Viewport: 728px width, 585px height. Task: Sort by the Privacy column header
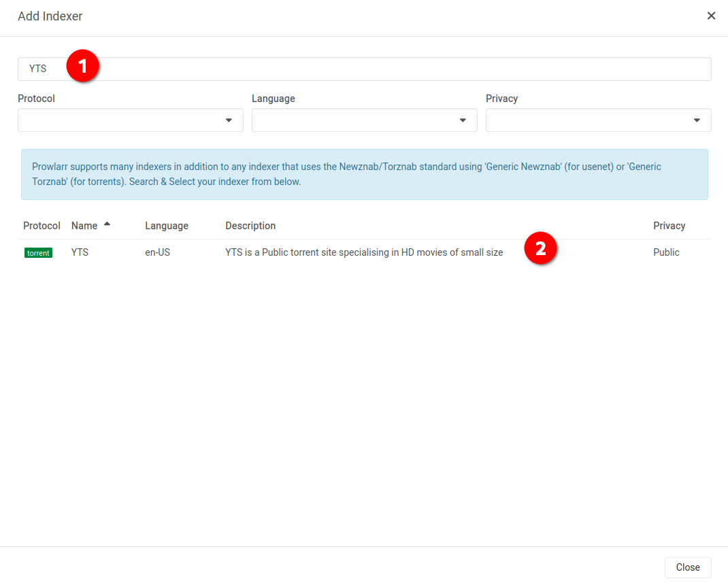coord(669,226)
